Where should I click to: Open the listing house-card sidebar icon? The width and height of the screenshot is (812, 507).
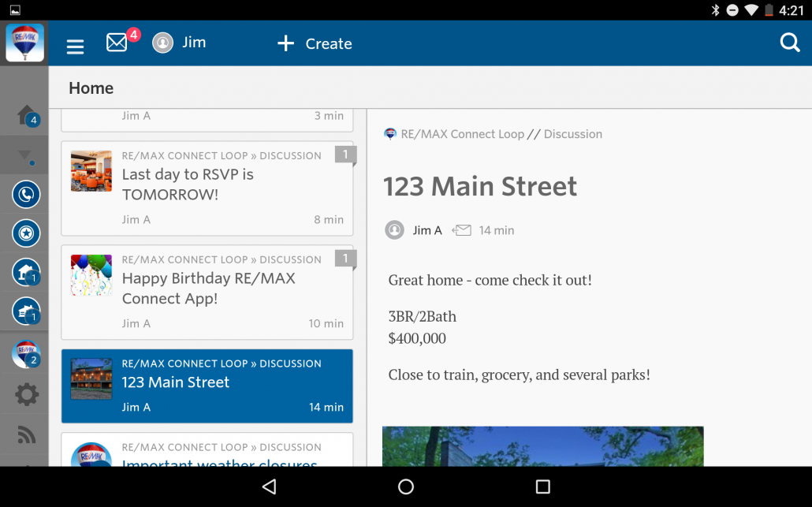[x=26, y=311]
